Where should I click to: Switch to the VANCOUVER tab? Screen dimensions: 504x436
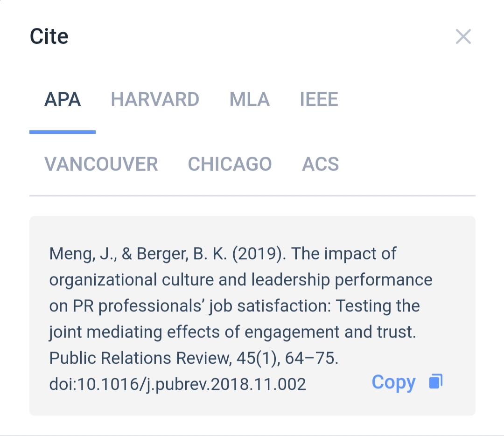coord(101,164)
